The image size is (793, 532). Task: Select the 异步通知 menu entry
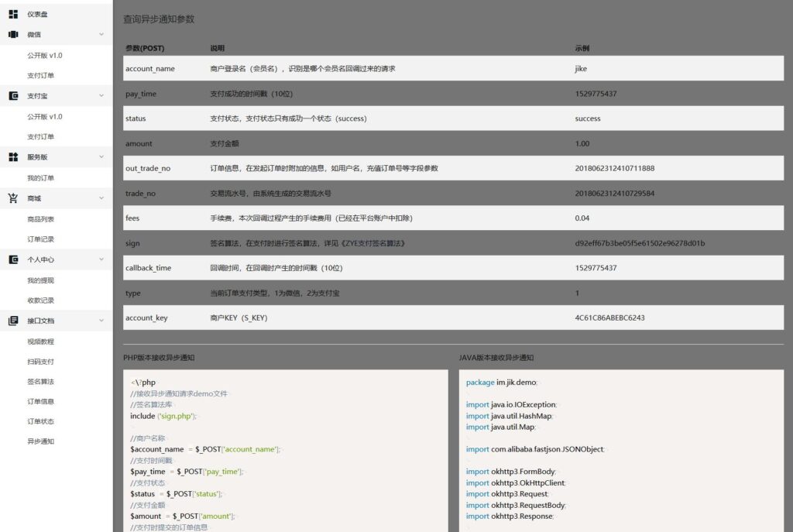[x=41, y=441]
